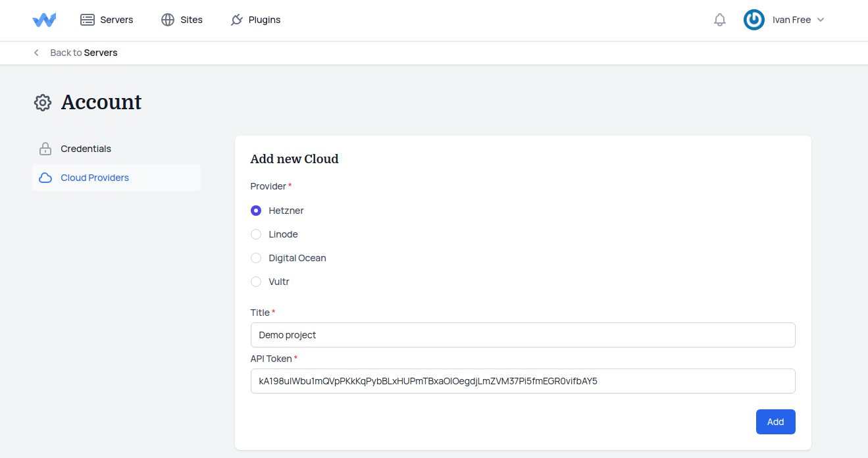Click the back chevron beside Back to Servers
868x458 pixels.
[36, 53]
